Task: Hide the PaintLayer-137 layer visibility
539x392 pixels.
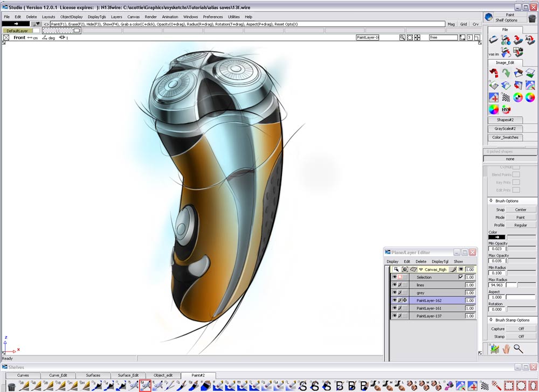Action: (x=393, y=315)
